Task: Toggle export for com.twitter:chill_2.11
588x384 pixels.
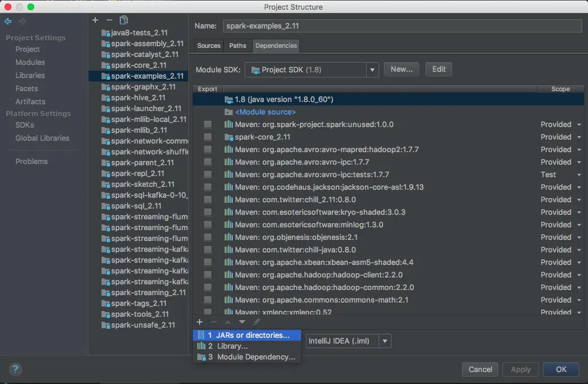Action: coord(208,199)
